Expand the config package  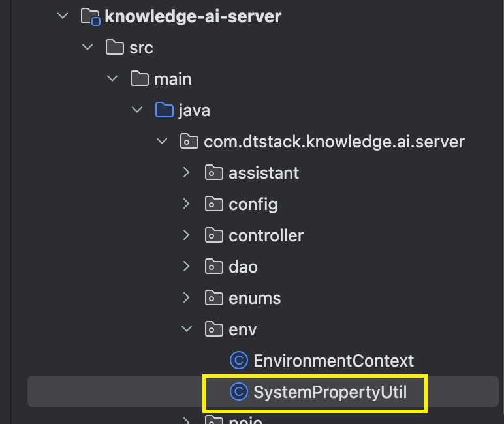tap(186, 204)
